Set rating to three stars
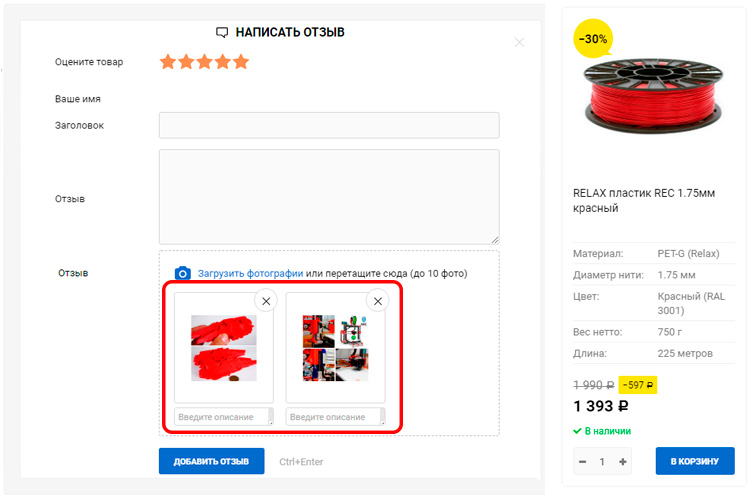Screen dimensions: 753x500 click(x=205, y=62)
